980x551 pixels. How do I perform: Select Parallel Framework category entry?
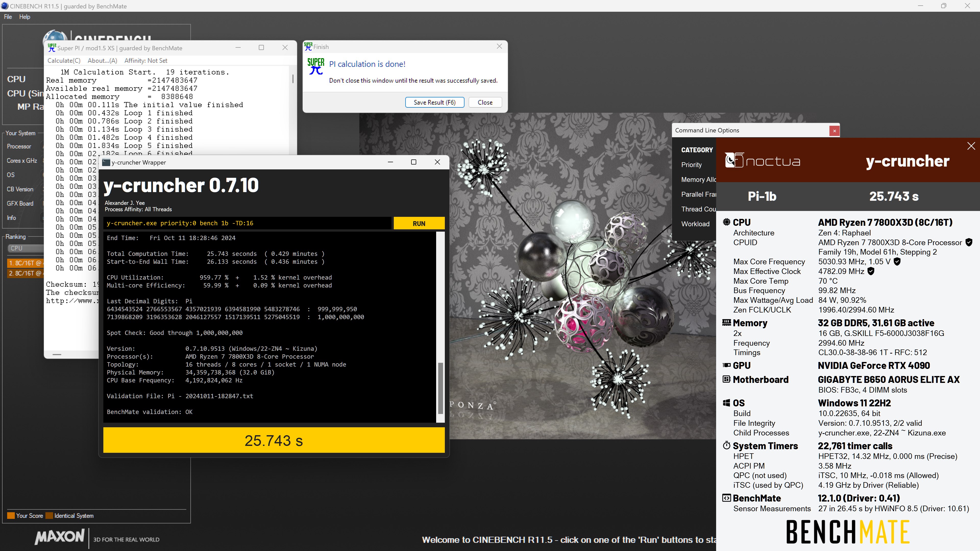(699, 194)
